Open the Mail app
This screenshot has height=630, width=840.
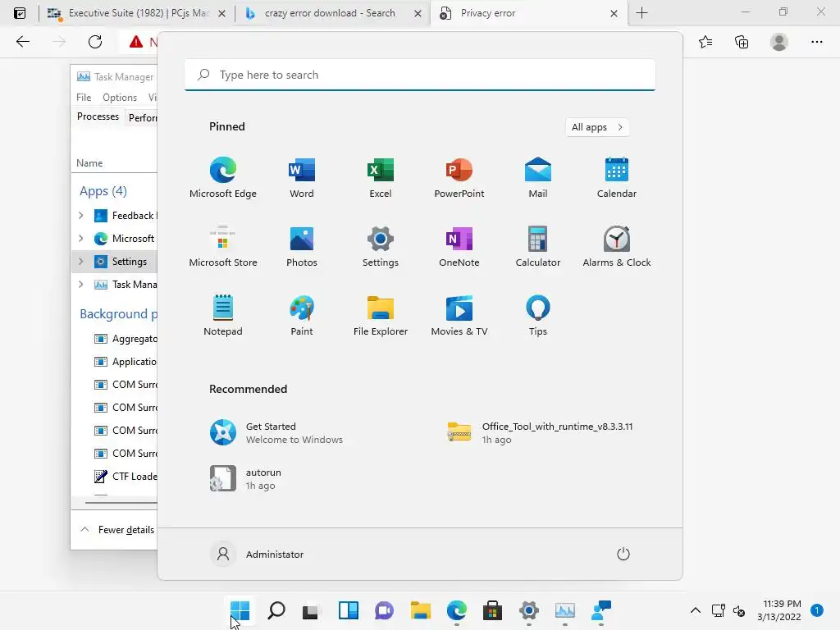(x=538, y=178)
